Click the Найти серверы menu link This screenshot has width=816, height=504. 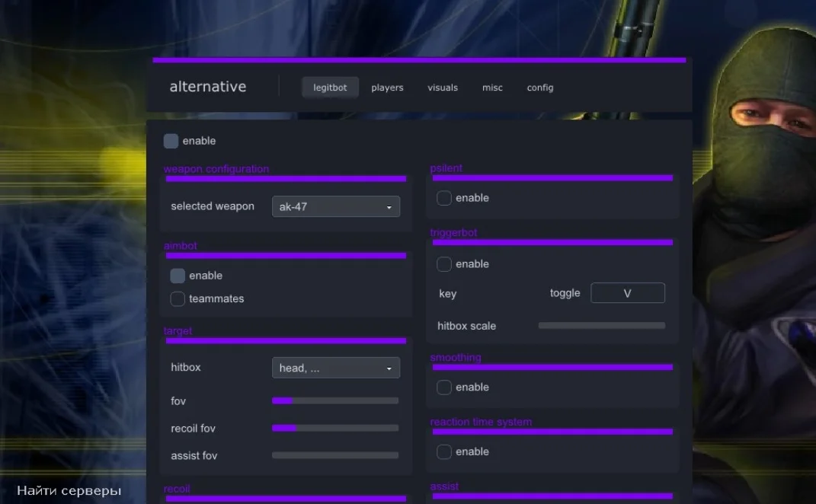pos(69,490)
